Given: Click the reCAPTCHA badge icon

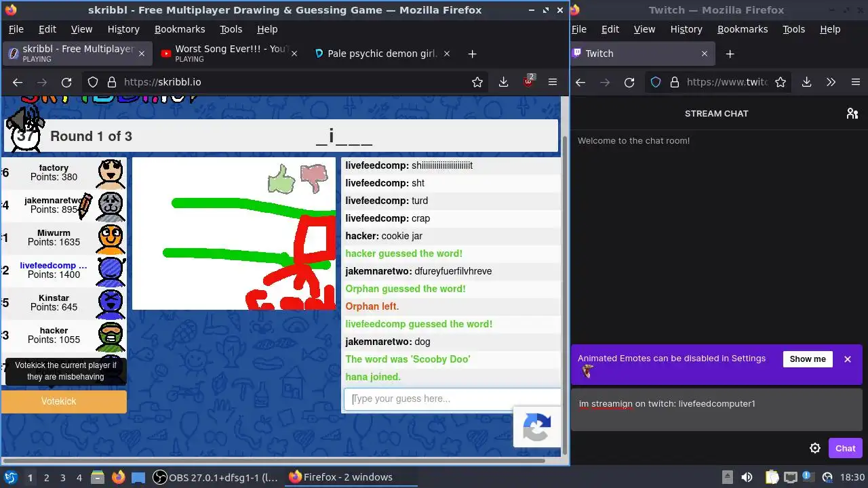Looking at the screenshot, I should 537,427.
